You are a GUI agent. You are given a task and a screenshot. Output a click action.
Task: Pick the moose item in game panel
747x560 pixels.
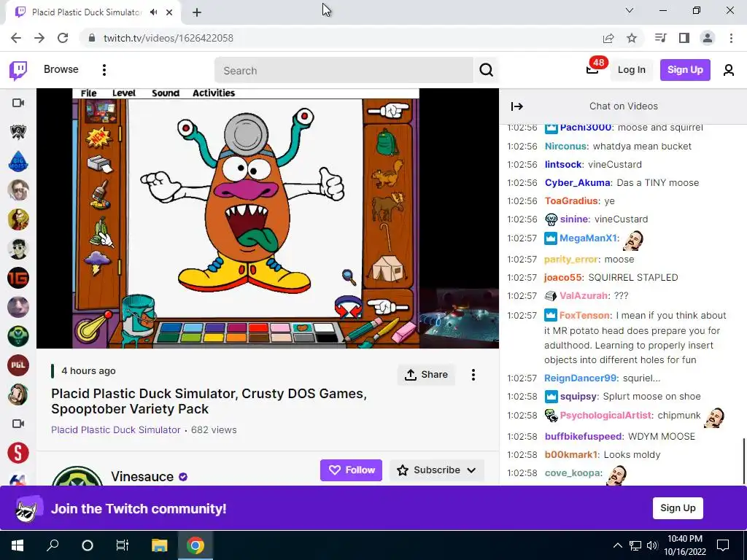pyautogui.click(x=388, y=206)
